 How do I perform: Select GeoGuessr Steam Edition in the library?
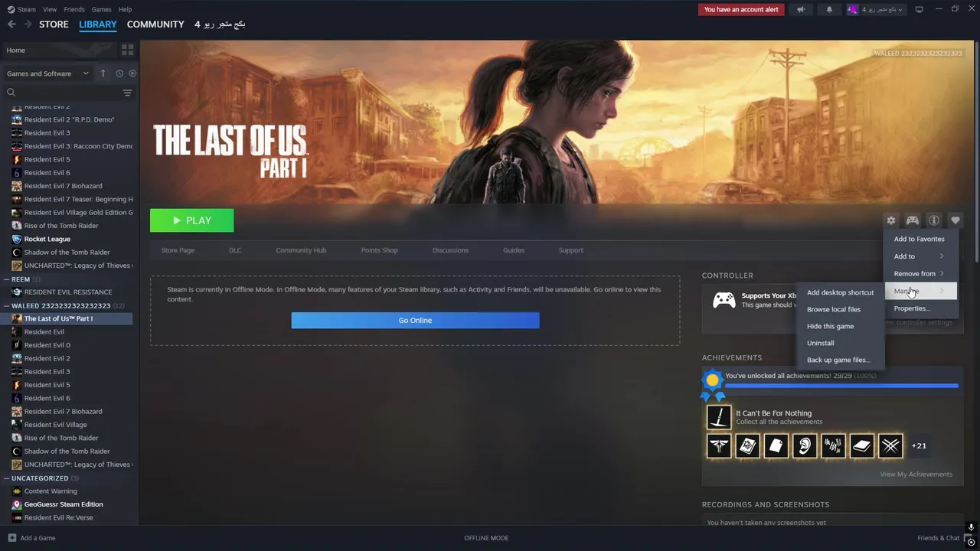pos(63,504)
